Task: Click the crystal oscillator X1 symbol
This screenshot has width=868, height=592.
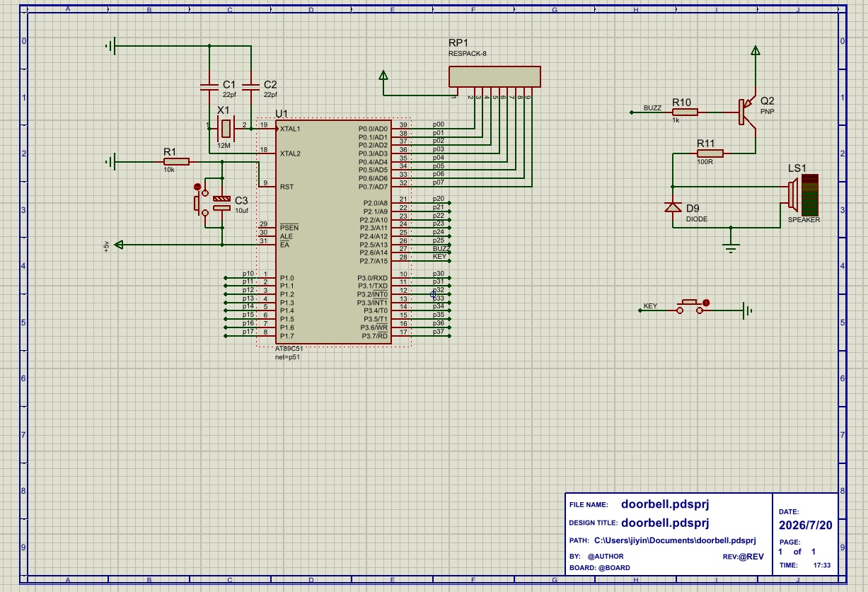Action: (x=226, y=128)
